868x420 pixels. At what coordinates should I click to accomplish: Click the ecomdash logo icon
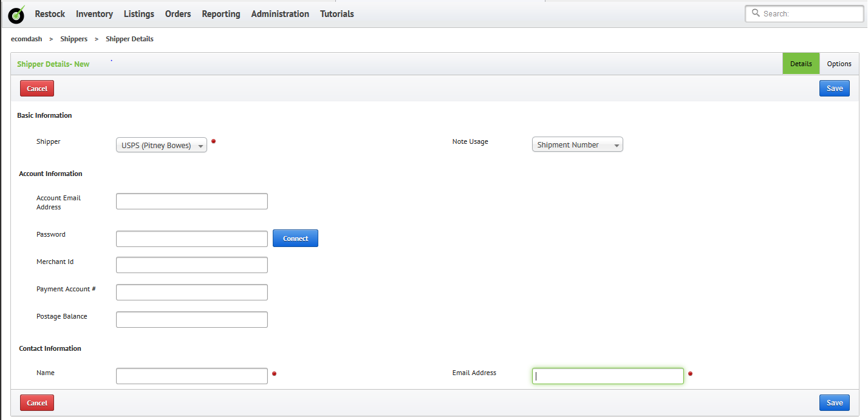pos(16,14)
